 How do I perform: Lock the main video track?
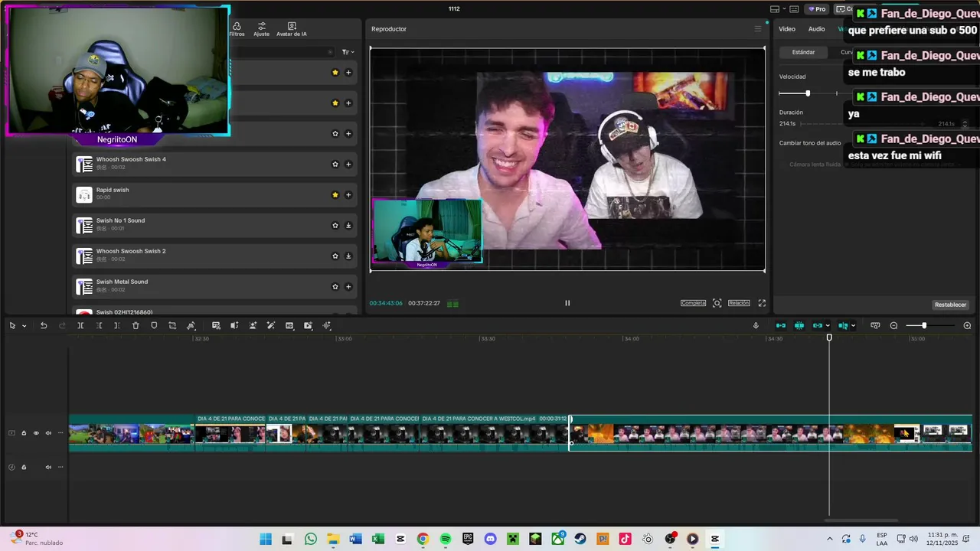click(x=24, y=433)
